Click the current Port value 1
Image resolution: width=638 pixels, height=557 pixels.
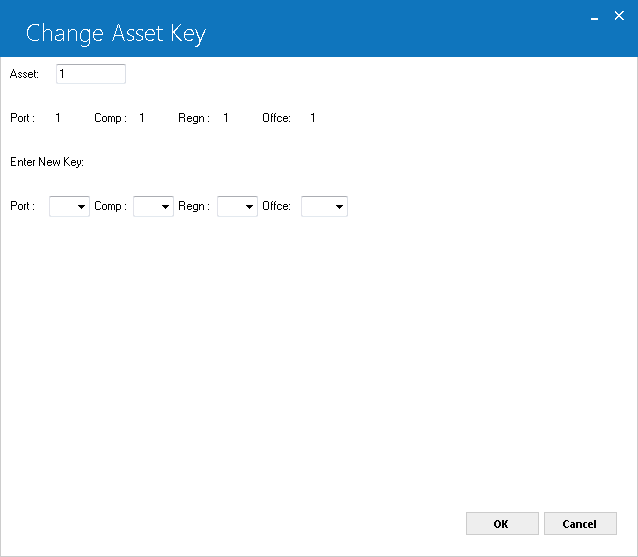click(x=58, y=118)
